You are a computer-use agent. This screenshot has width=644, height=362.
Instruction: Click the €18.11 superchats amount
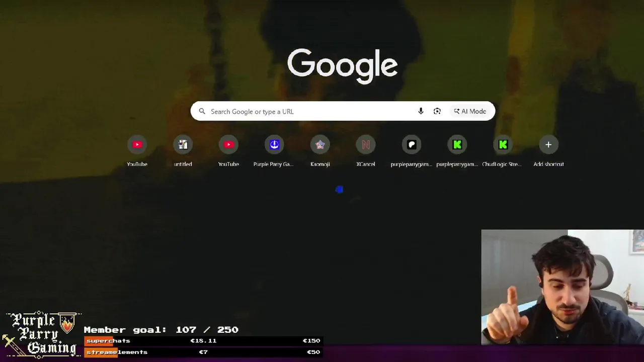tap(203, 341)
